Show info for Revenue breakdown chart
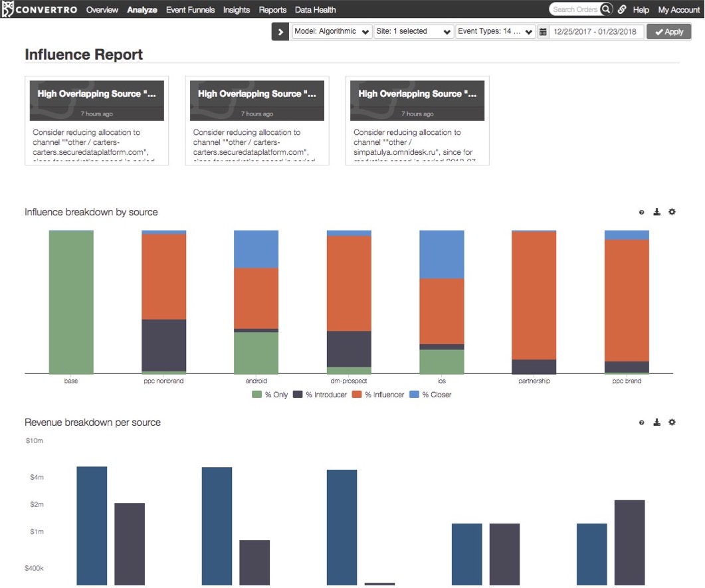 [x=642, y=423]
